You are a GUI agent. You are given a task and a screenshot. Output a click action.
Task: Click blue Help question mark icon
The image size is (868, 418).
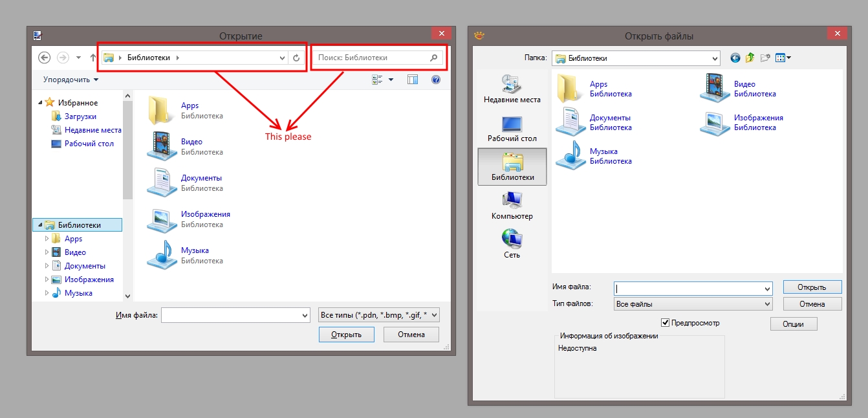click(436, 80)
